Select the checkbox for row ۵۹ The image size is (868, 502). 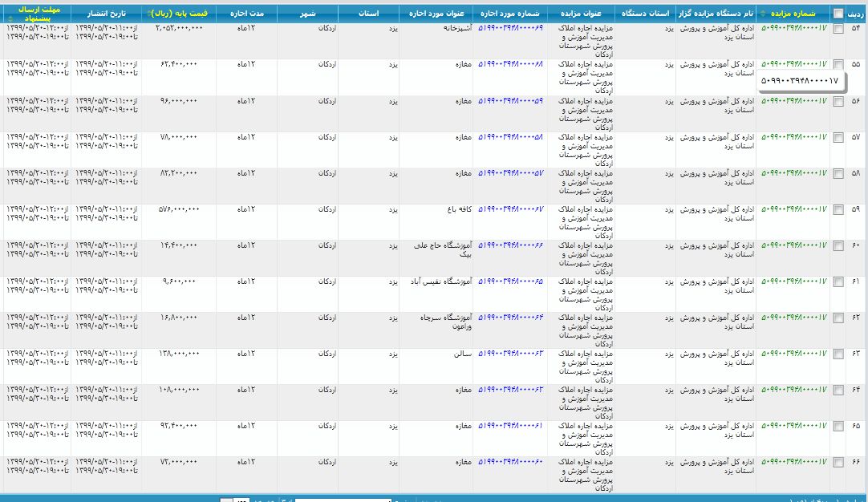[838, 209]
